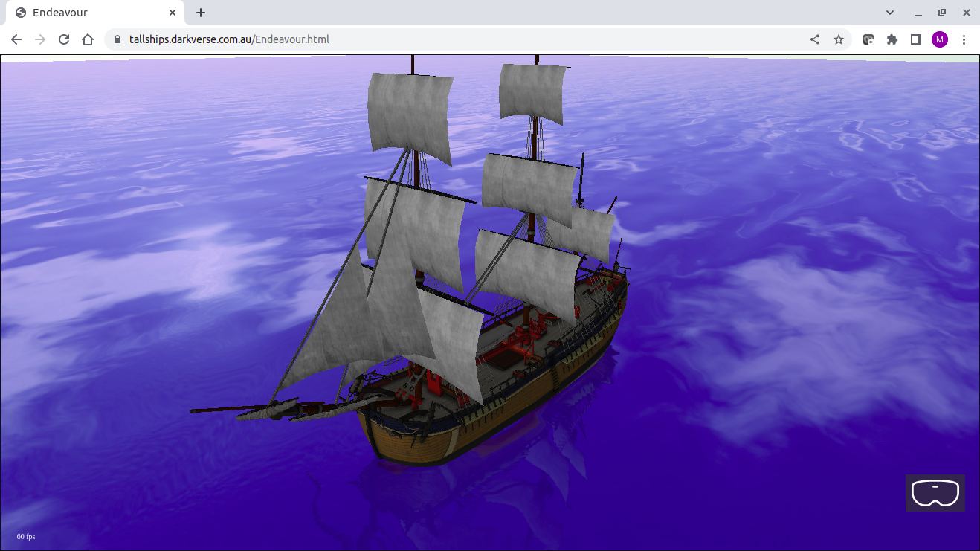
Task: Open the purple M profile menu
Action: coord(940,39)
